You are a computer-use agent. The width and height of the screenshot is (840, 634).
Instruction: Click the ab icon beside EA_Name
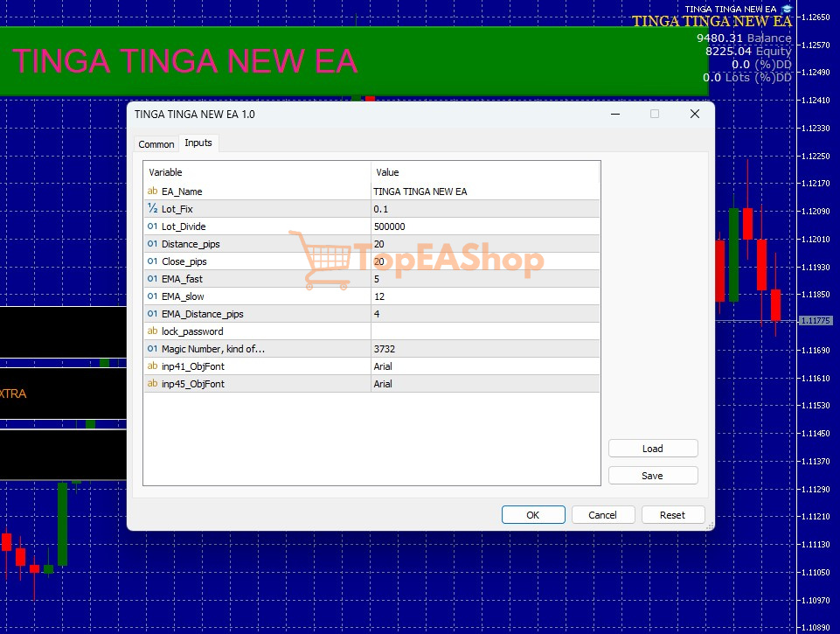[x=150, y=192]
